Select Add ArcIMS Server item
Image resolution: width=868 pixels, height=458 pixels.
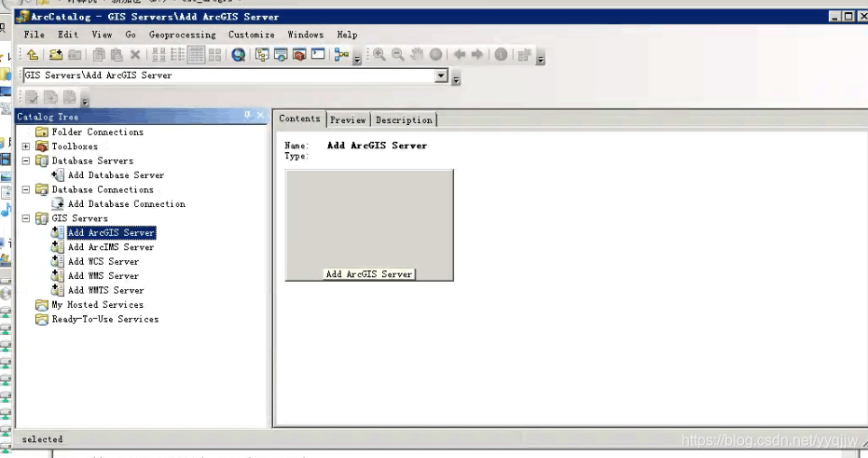click(111, 247)
